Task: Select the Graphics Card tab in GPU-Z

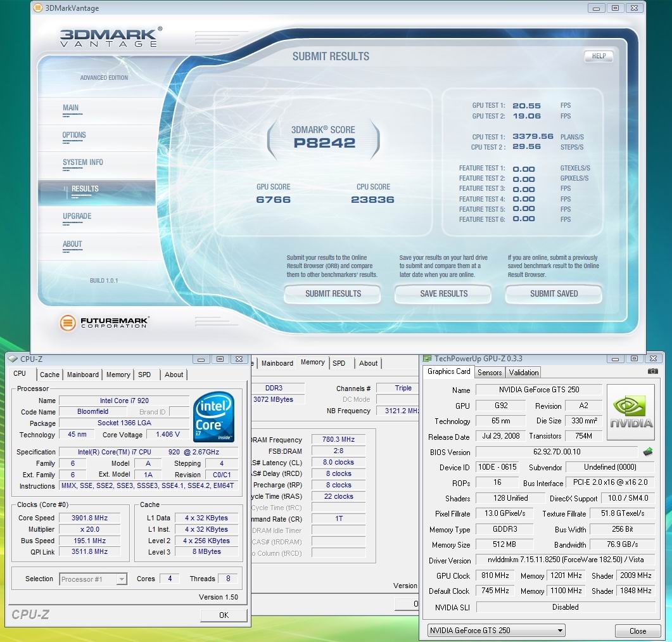Action: click(x=448, y=371)
